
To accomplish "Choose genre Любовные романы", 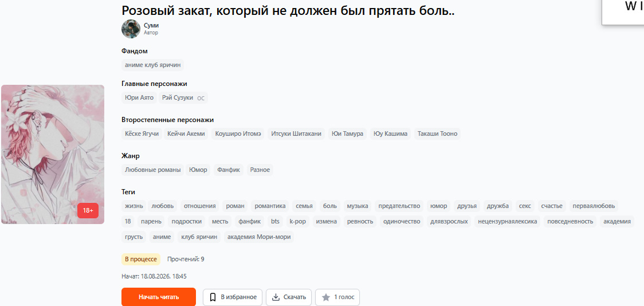I will point(153,170).
